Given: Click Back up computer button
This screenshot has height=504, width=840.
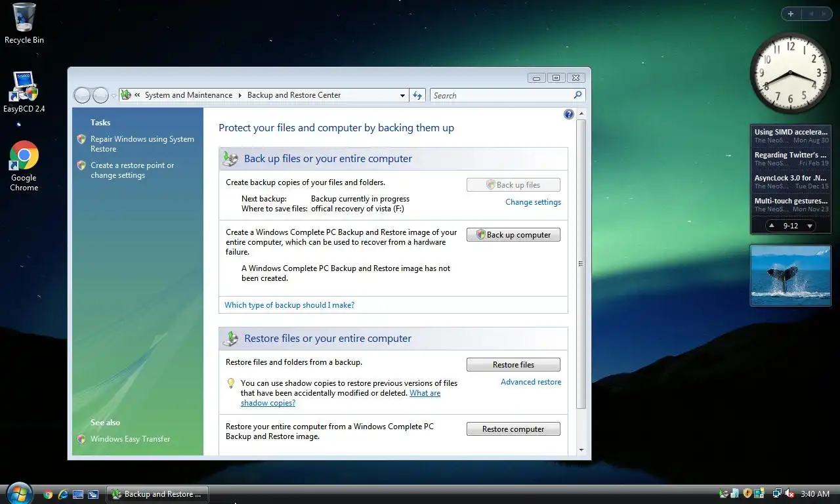Looking at the screenshot, I should (x=513, y=235).
